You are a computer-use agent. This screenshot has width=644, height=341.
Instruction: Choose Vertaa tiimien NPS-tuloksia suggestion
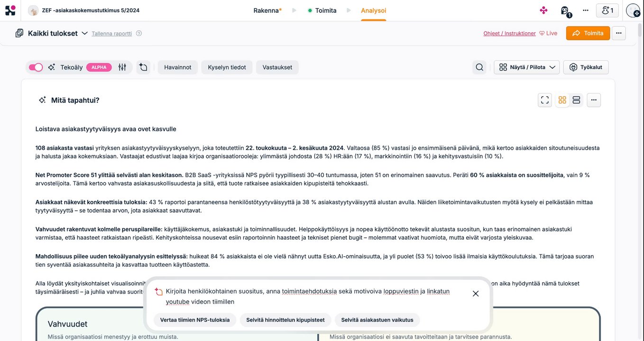pos(195,320)
